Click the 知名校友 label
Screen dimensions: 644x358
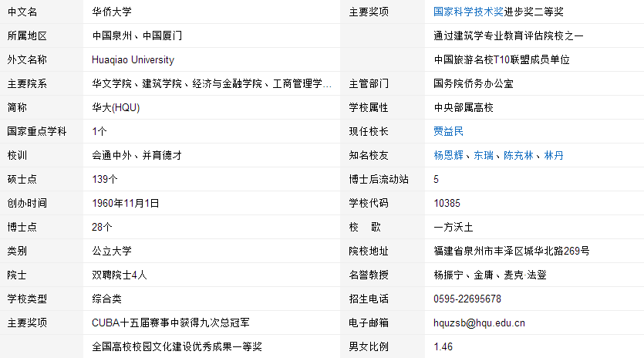click(x=369, y=155)
